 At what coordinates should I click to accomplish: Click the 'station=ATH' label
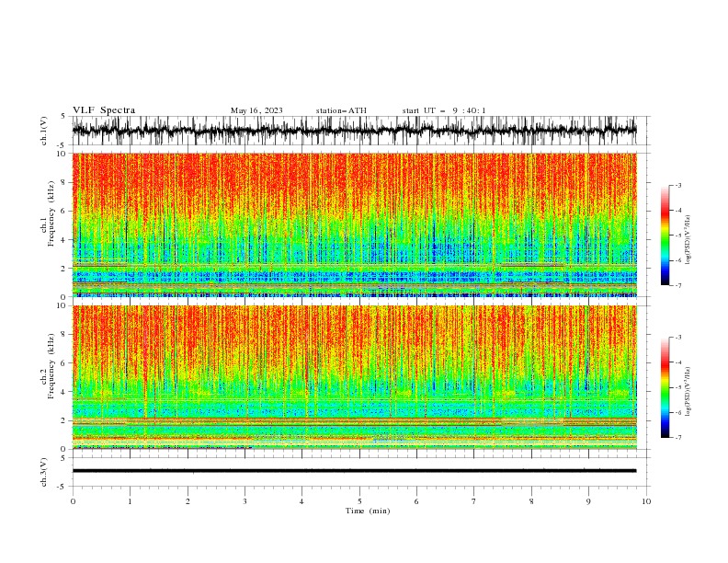(341, 110)
